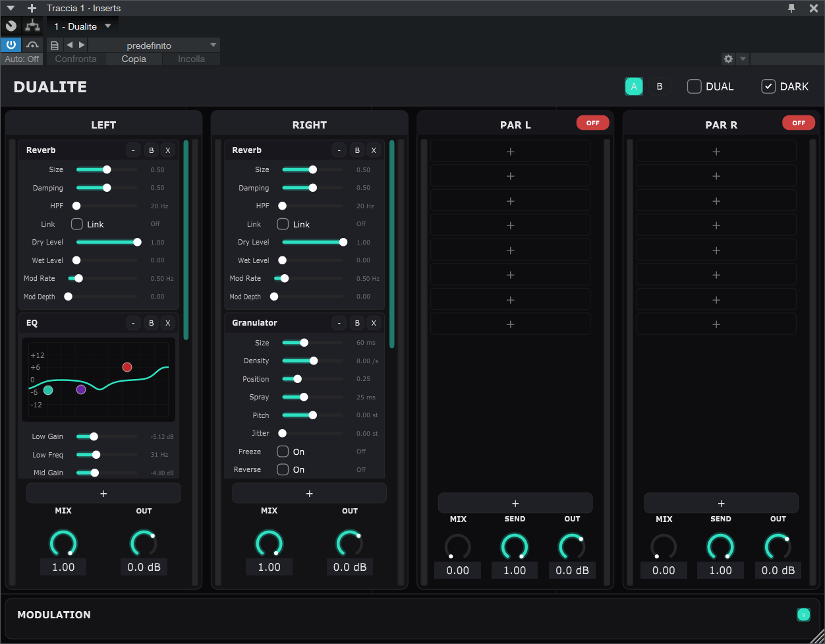
Task: Click the output routing icon top left
Action: 32,25
